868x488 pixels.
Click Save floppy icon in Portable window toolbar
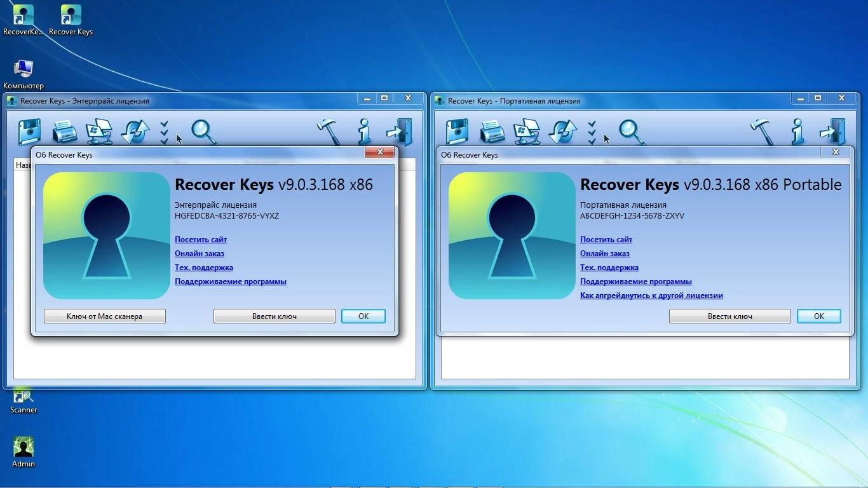point(457,132)
